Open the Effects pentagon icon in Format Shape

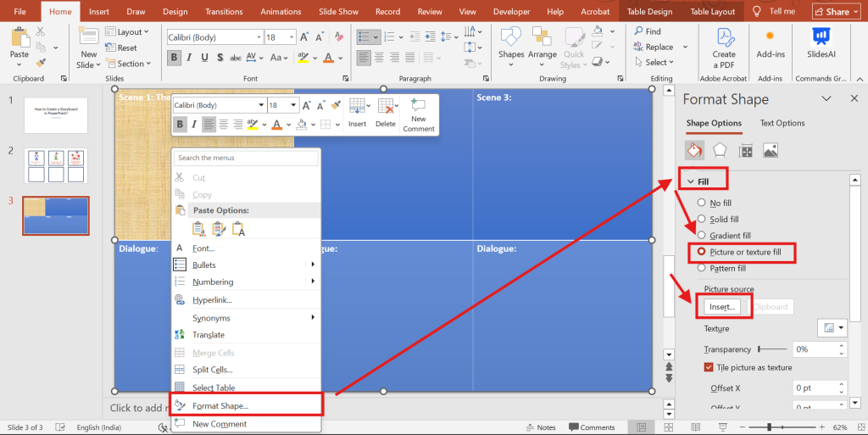click(x=720, y=150)
